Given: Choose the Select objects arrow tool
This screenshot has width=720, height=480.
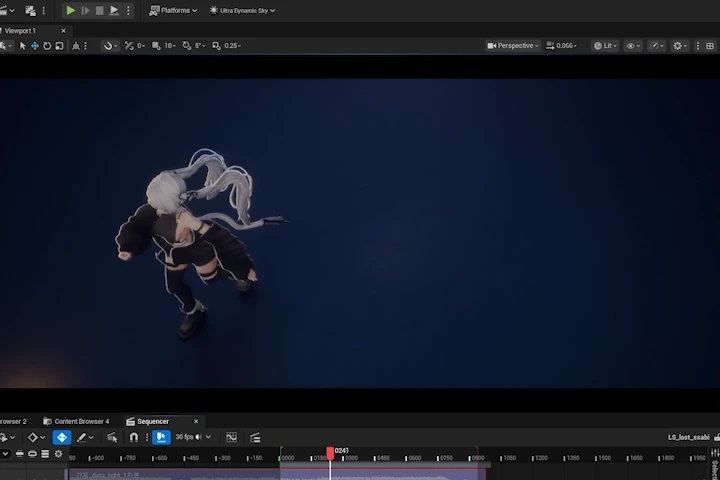Looking at the screenshot, I should pyautogui.click(x=22, y=46).
